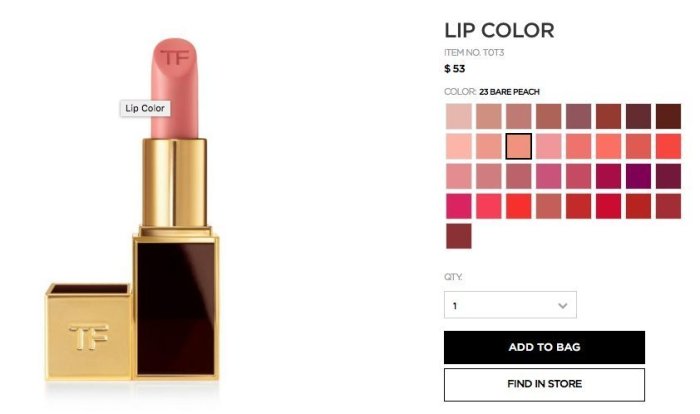Select the orange-red swatch third in fourth row
Viewport: 700px width, 414px height.
(519, 206)
